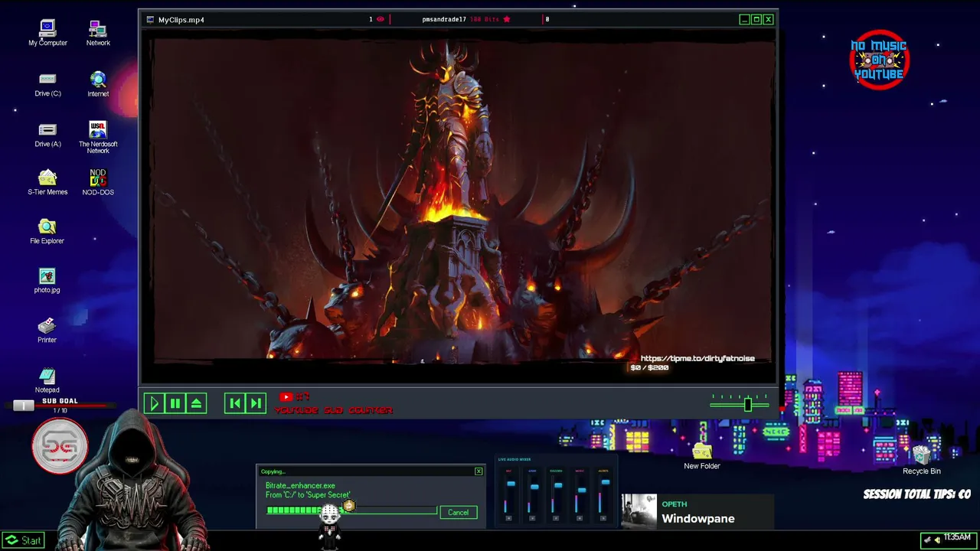Open the New Folder icon
The width and height of the screenshot is (980, 551).
pos(702,457)
